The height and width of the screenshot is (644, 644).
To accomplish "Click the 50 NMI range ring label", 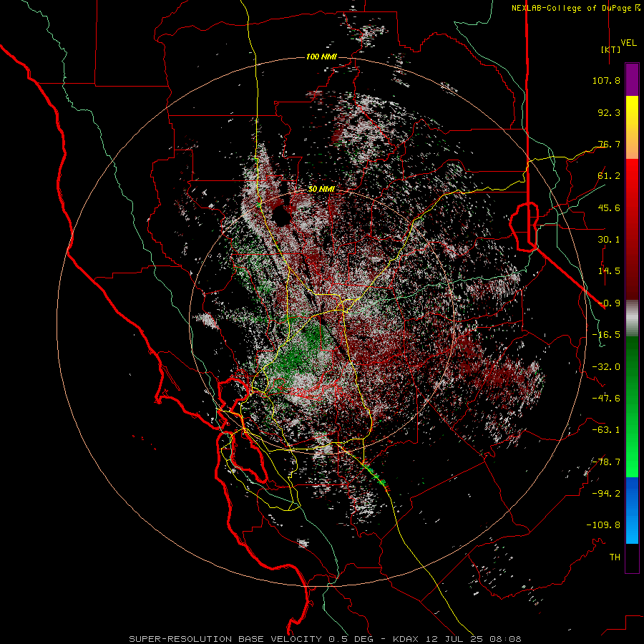I will tap(321, 189).
